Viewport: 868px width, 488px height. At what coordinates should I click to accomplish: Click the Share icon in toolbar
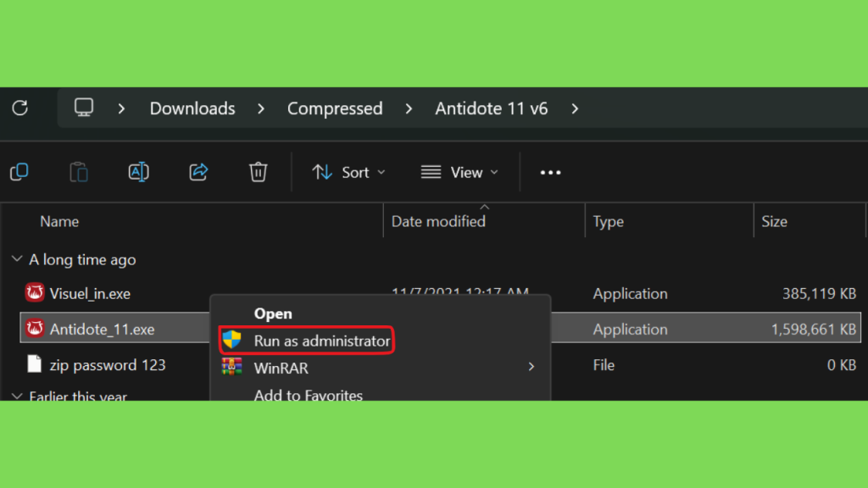[x=198, y=173]
